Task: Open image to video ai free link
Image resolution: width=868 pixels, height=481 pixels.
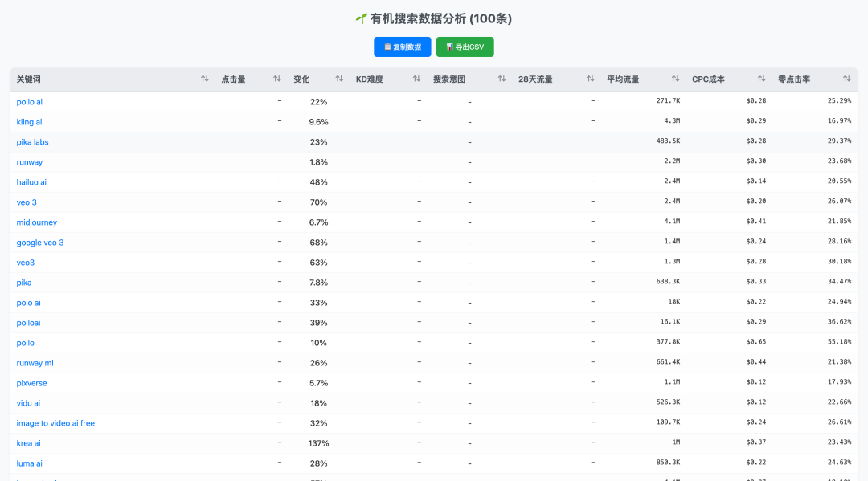Action: click(55, 423)
